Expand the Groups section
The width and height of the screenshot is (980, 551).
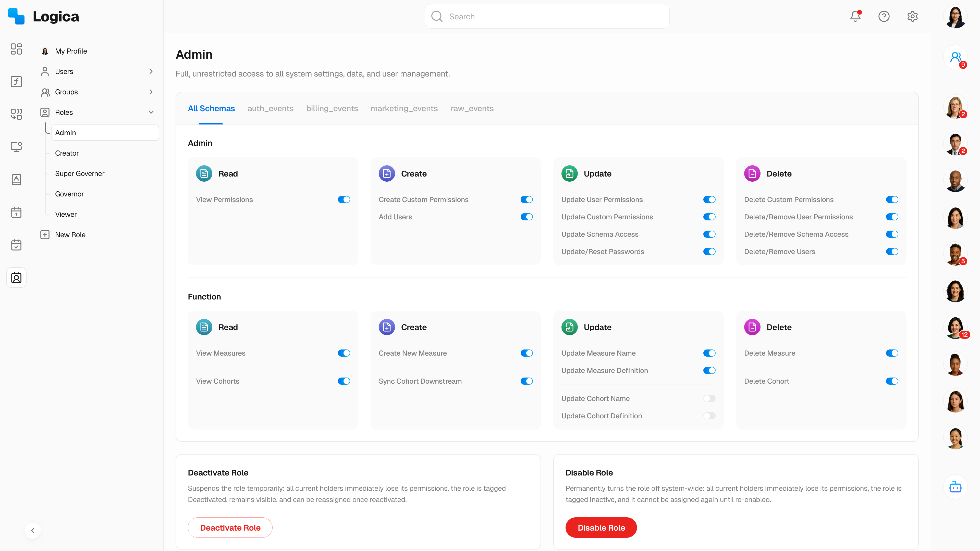click(151, 92)
